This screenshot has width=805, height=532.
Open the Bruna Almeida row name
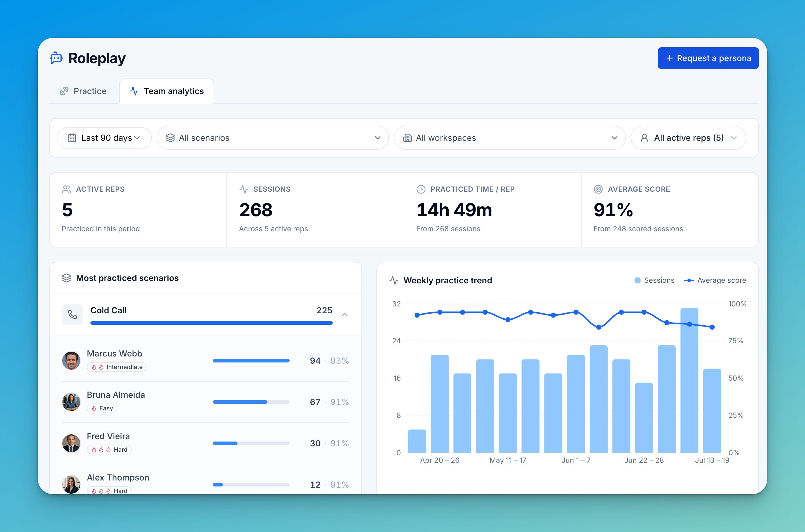coord(116,395)
